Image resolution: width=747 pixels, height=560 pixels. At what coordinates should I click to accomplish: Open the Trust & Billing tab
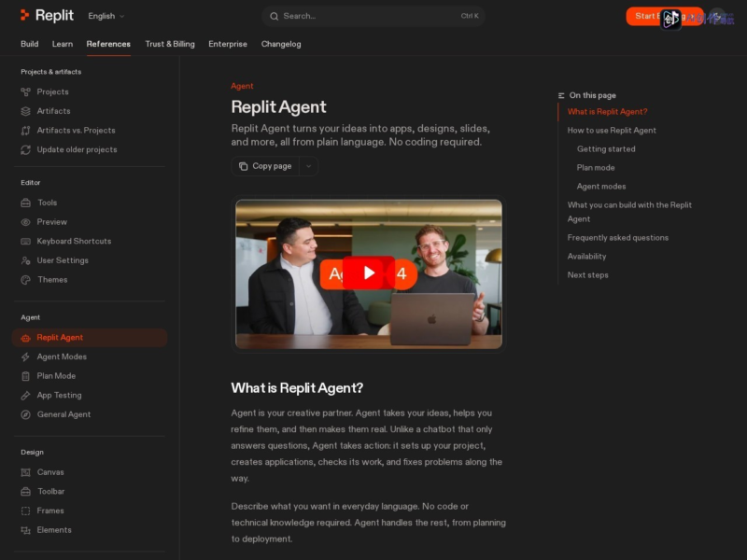click(x=170, y=44)
